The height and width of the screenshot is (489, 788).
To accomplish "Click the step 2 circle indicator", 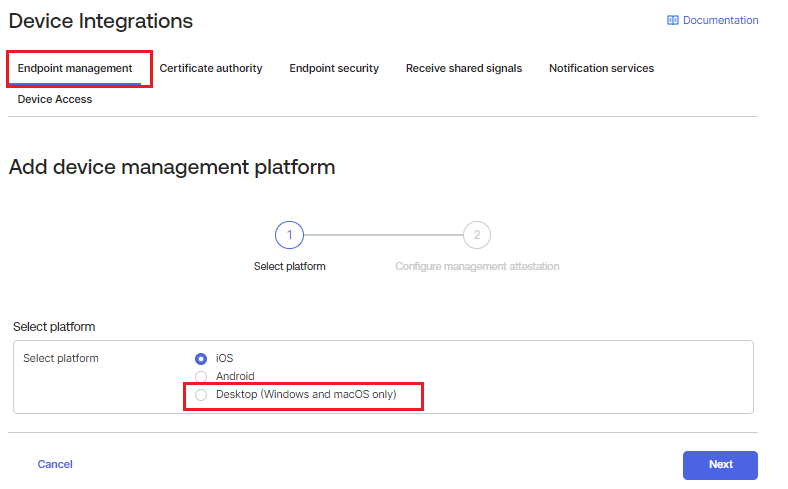I will [x=477, y=235].
